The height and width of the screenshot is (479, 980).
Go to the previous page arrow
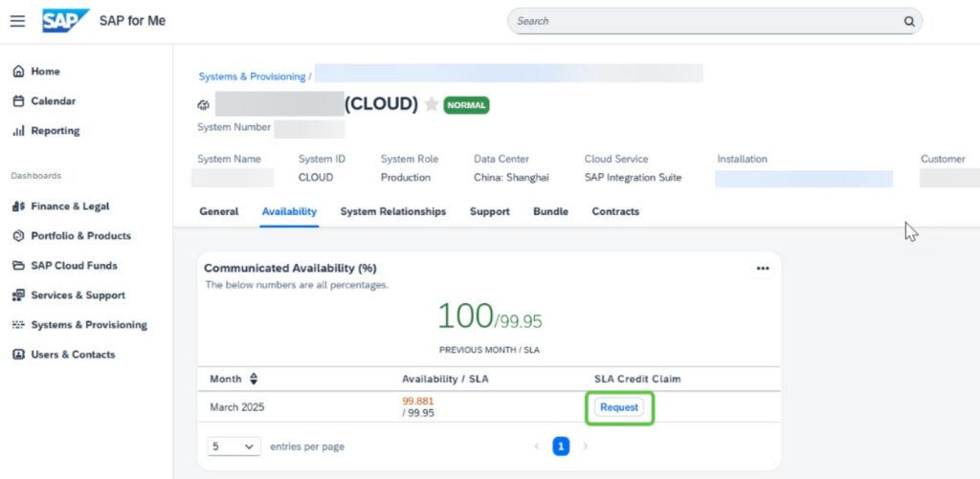536,446
